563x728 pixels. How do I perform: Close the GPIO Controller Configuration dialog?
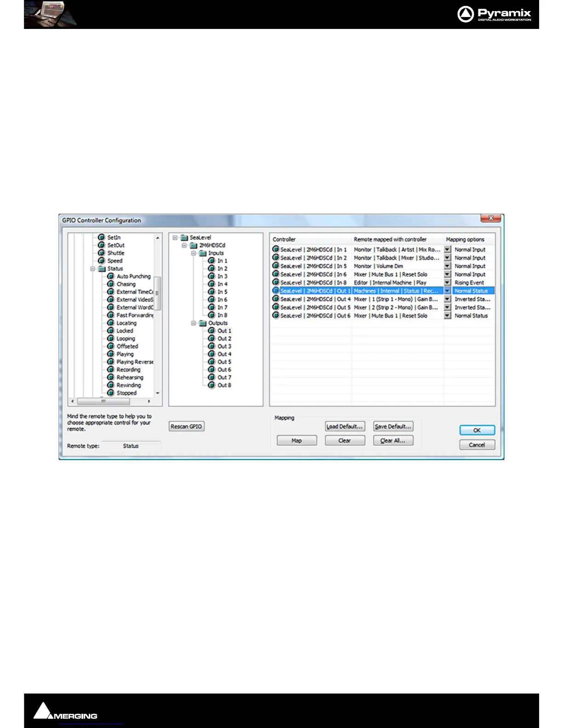[491, 218]
